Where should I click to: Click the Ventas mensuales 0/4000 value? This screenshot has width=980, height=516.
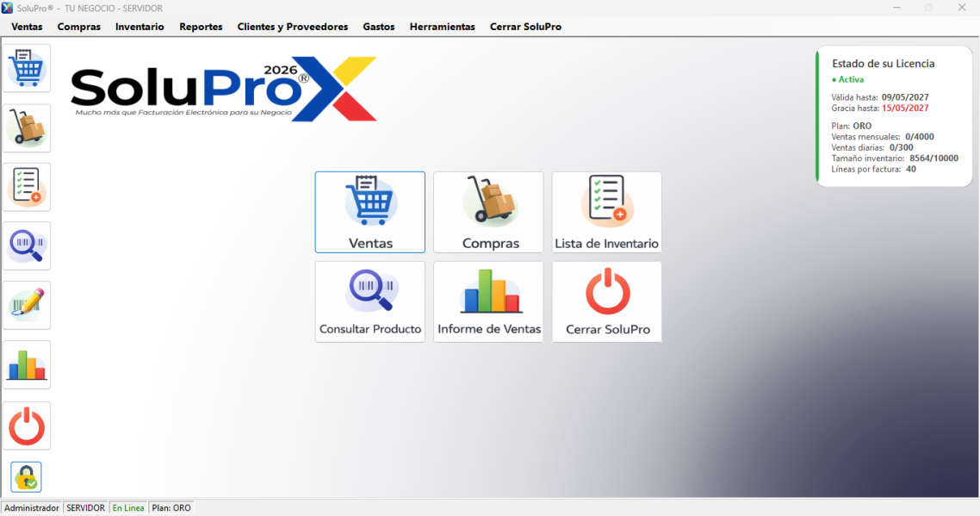[920, 137]
